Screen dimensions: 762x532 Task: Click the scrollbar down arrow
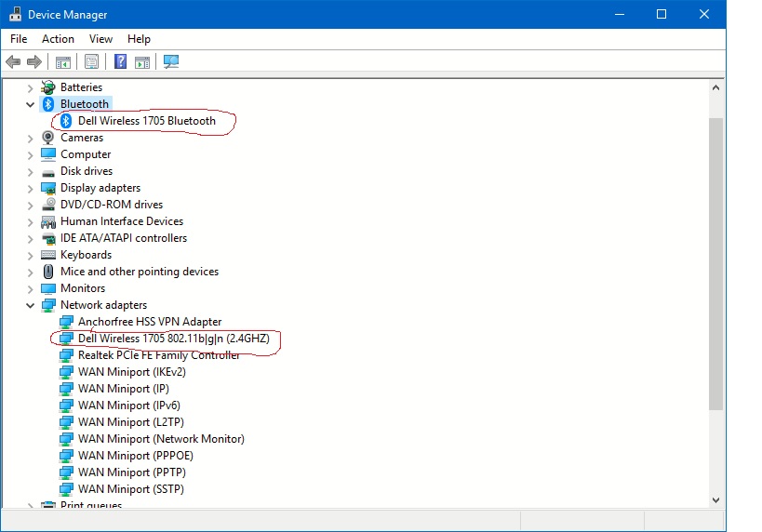click(715, 500)
